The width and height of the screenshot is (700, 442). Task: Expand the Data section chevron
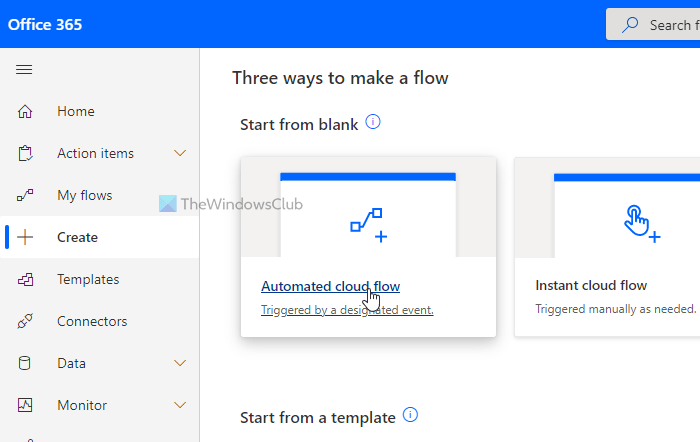coord(180,363)
